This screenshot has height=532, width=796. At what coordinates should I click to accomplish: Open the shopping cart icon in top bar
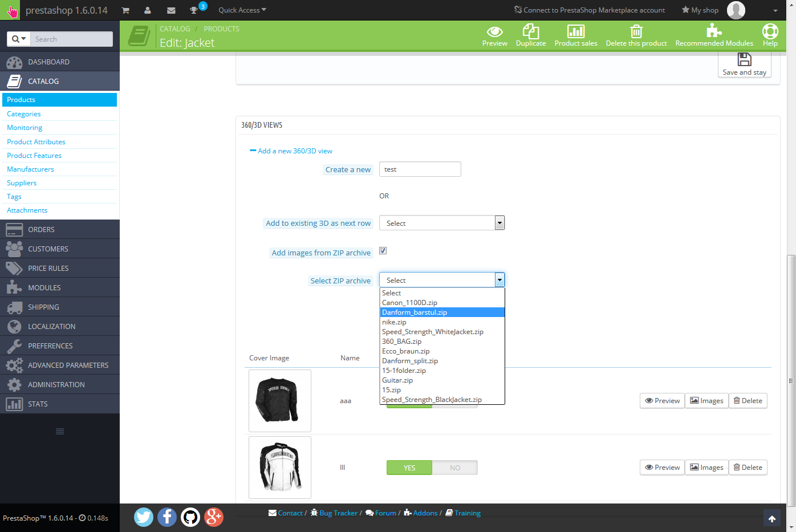[125, 10]
